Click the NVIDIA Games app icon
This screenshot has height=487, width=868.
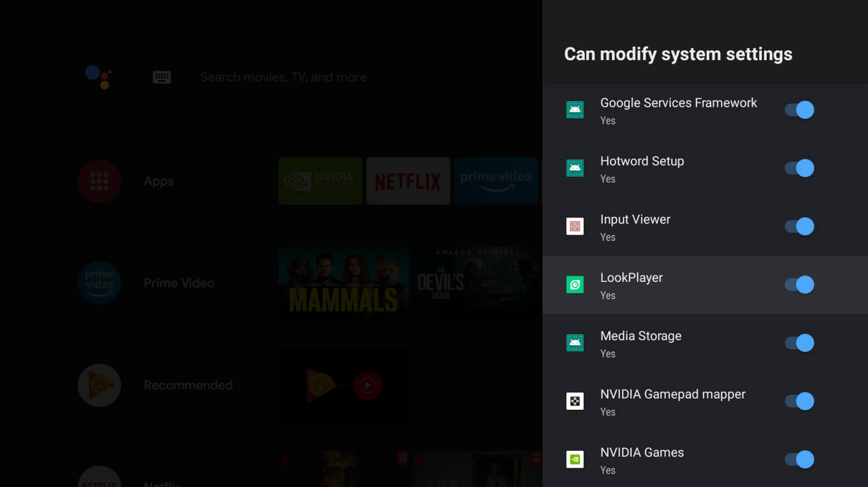coord(575,459)
